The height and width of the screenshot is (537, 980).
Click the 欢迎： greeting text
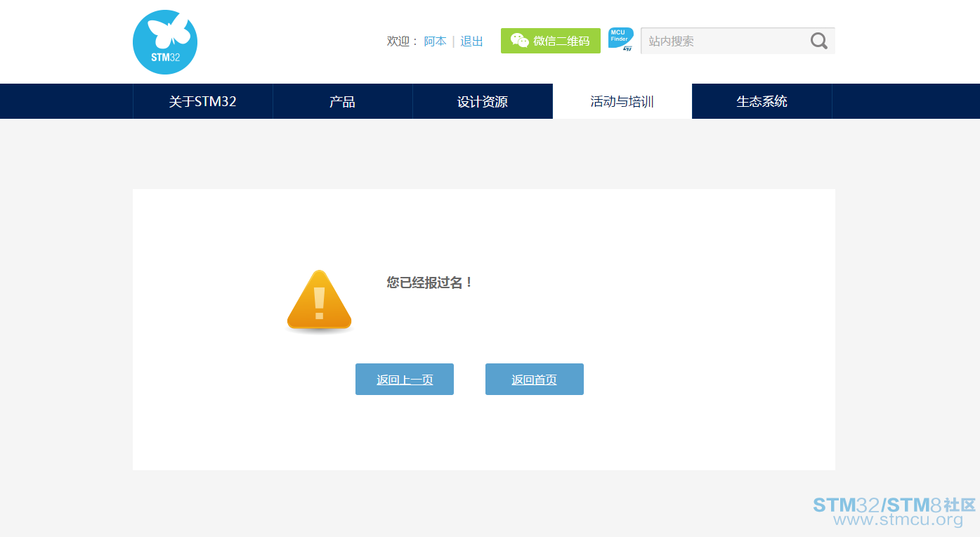[x=403, y=41]
